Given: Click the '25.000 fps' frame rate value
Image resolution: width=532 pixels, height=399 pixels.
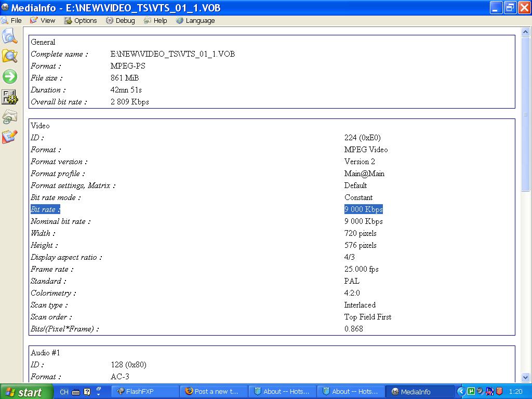Looking at the screenshot, I should pyautogui.click(x=361, y=269).
